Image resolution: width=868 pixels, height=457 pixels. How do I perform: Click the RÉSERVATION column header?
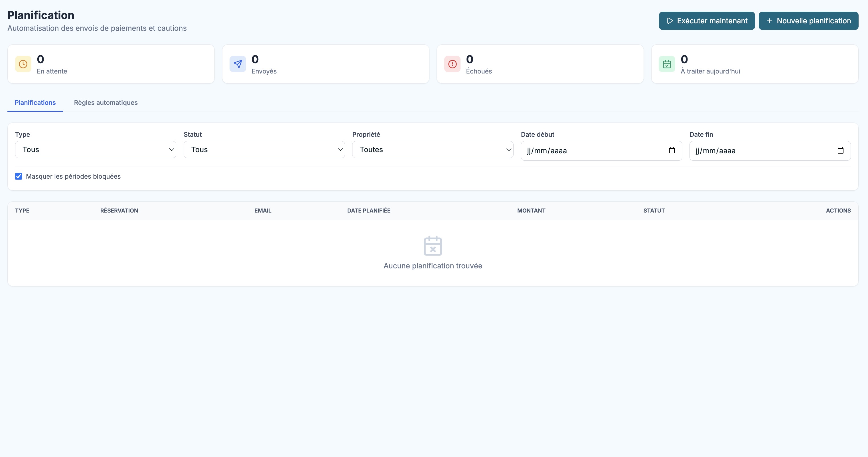tap(119, 211)
